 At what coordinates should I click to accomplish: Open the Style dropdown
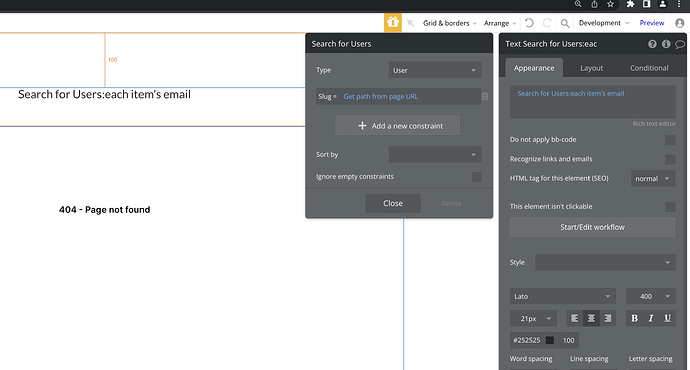(x=605, y=262)
